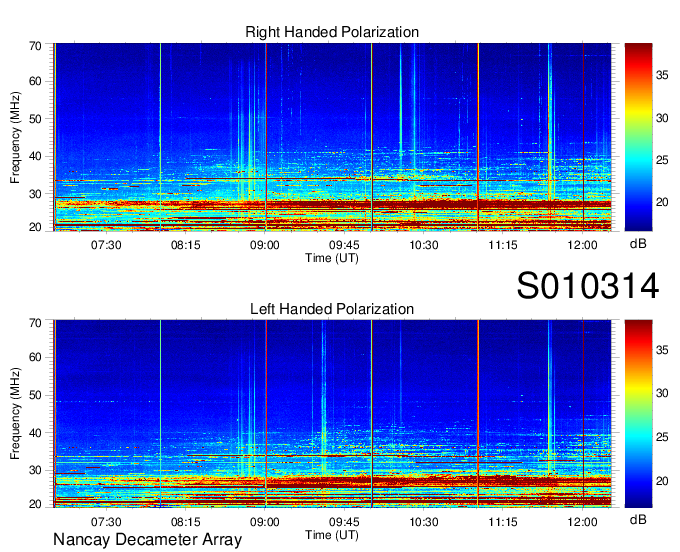Select the S010314 date label

pos(588,286)
